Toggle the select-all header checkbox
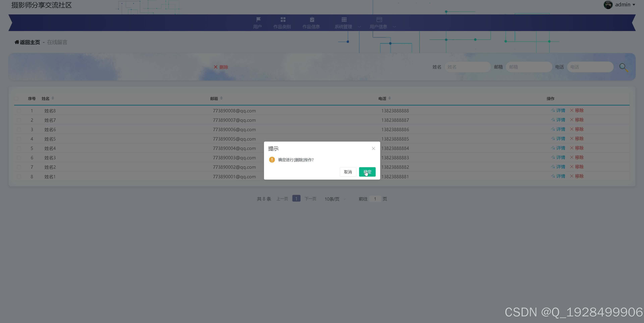Viewport: 644px width, 323px height. [16, 98]
